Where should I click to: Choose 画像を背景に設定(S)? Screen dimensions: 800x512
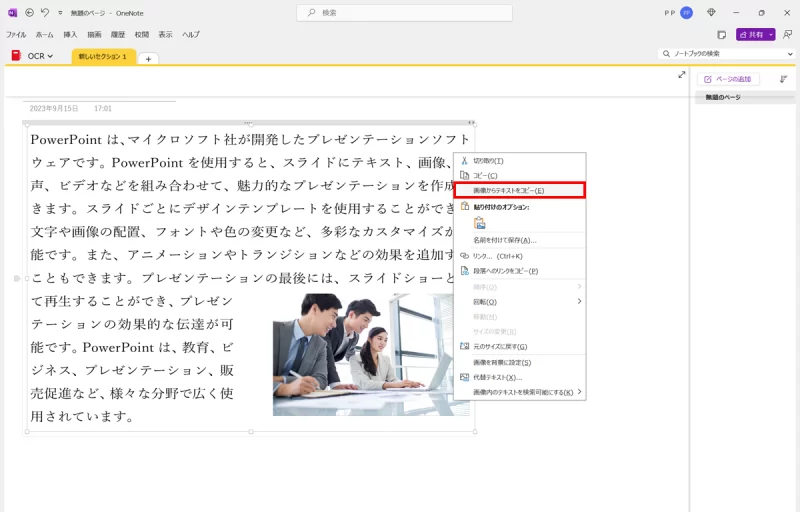519,363
